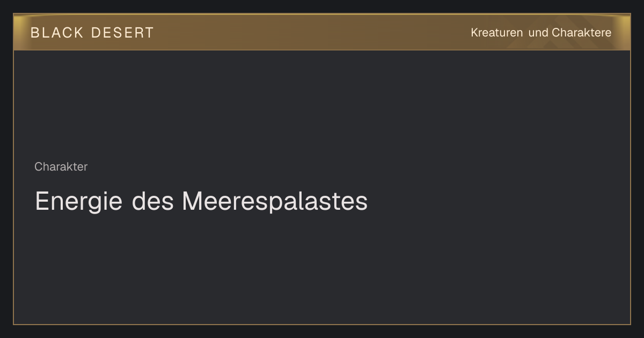644x338 pixels.
Task: Select the Charakter category label
Action: [61, 167]
